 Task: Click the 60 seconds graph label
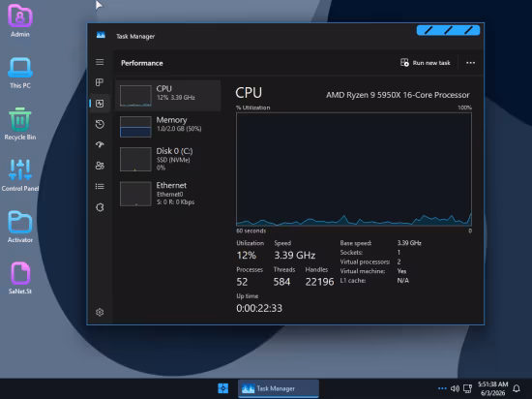click(251, 230)
